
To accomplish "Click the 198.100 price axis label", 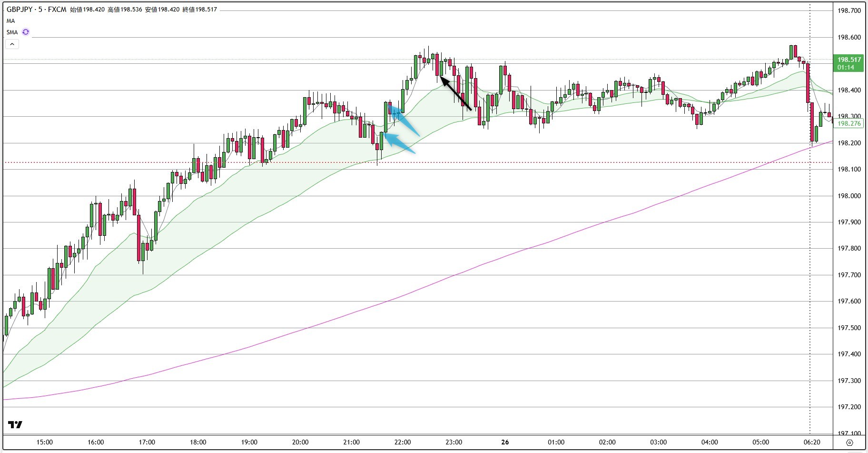I will [x=849, y=169].
